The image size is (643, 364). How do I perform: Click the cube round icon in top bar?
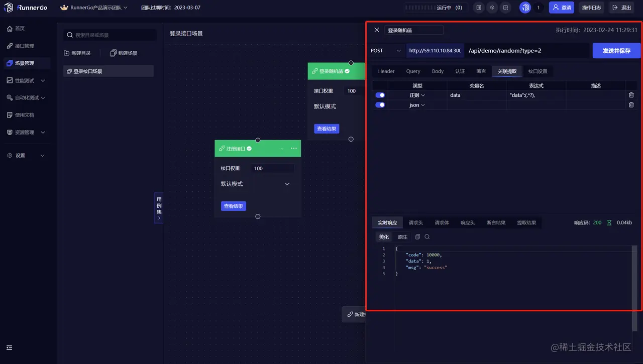click(492, 8)
